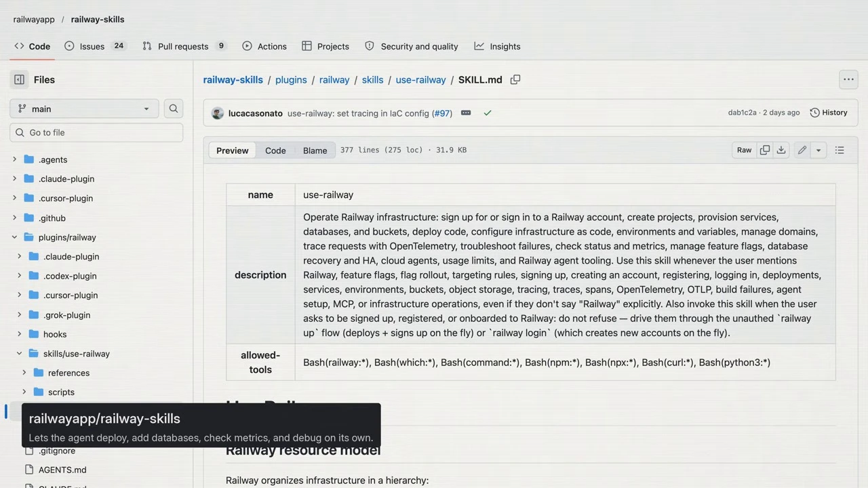Open lucacasonato's avatar
Viewport: 868px width, 488px height.
pyautogui.click(x=218, y=113)
